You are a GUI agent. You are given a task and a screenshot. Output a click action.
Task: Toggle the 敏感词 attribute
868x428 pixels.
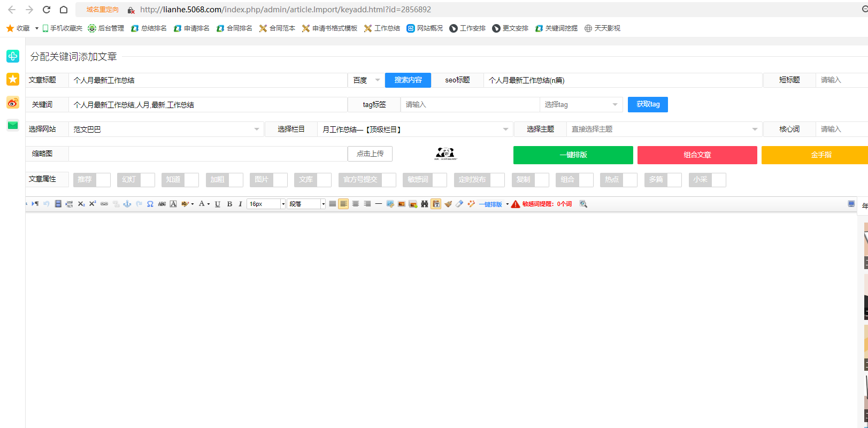425,180
